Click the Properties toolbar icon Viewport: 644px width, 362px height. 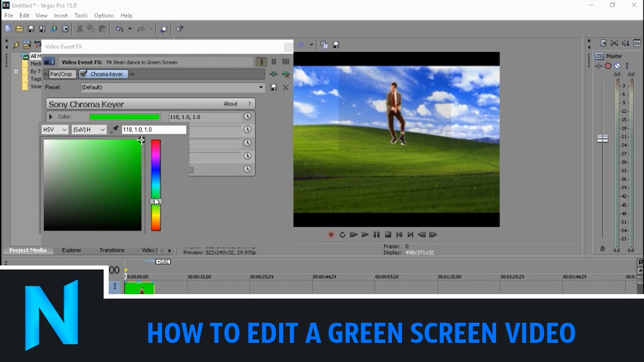point(65,29)
